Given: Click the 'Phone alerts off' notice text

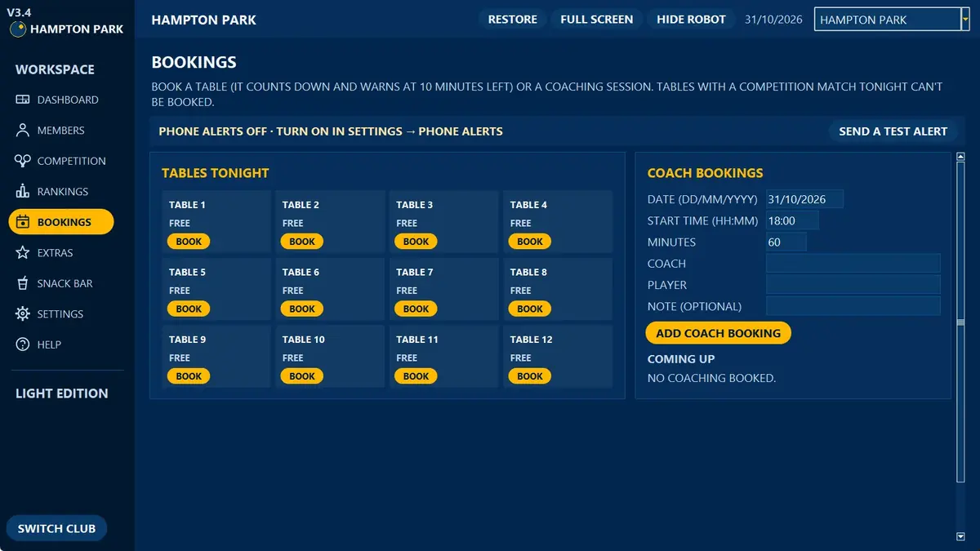Looking at the screenshot, I should tap(331, 131).
